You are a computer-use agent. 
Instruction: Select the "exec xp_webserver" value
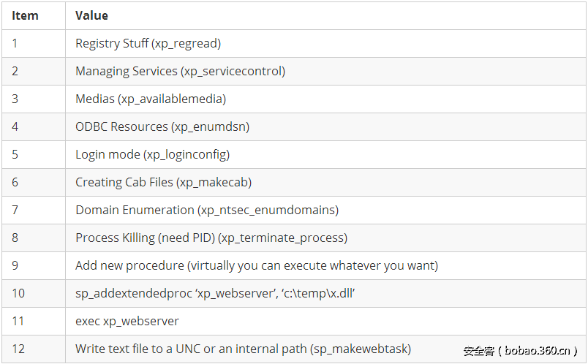[x=127, y=322]
